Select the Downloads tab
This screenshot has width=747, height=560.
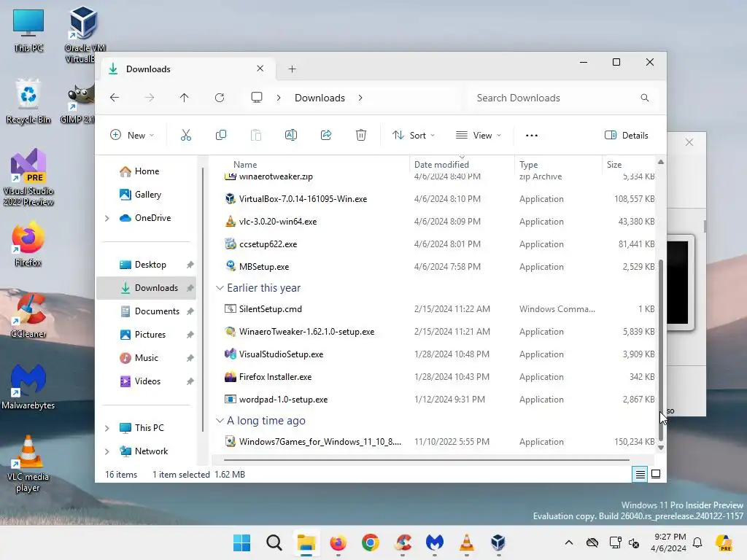(x=186, y=69)
